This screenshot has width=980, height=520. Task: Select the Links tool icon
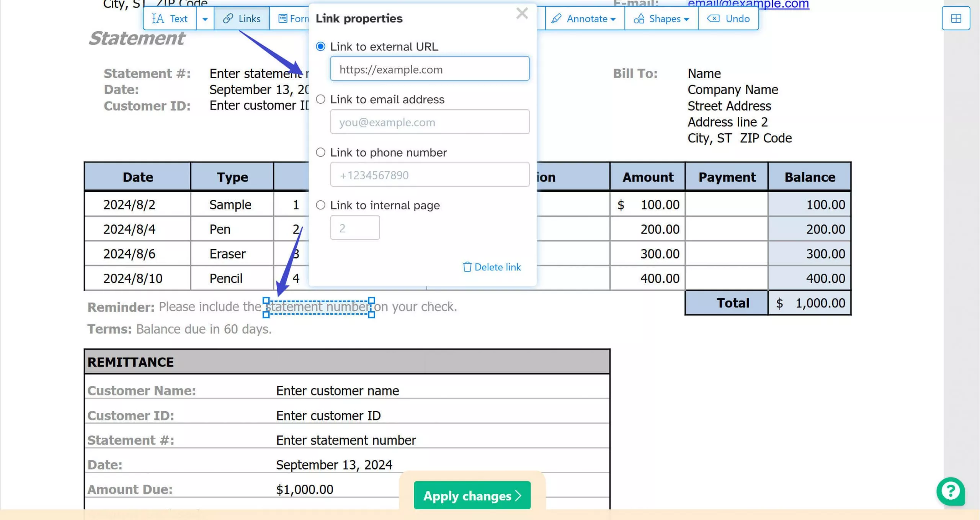coord(228,18)
